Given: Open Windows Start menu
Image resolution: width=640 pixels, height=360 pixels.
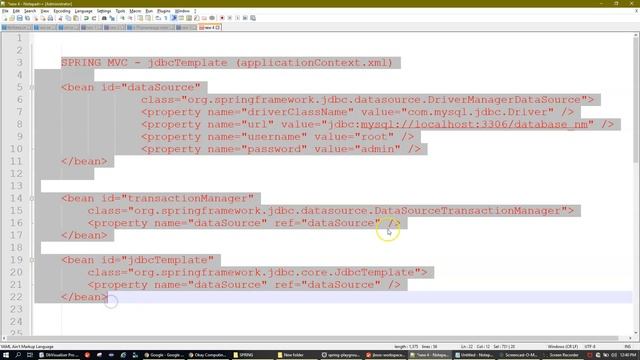Looking at the screenshot, I should [6, 355].
